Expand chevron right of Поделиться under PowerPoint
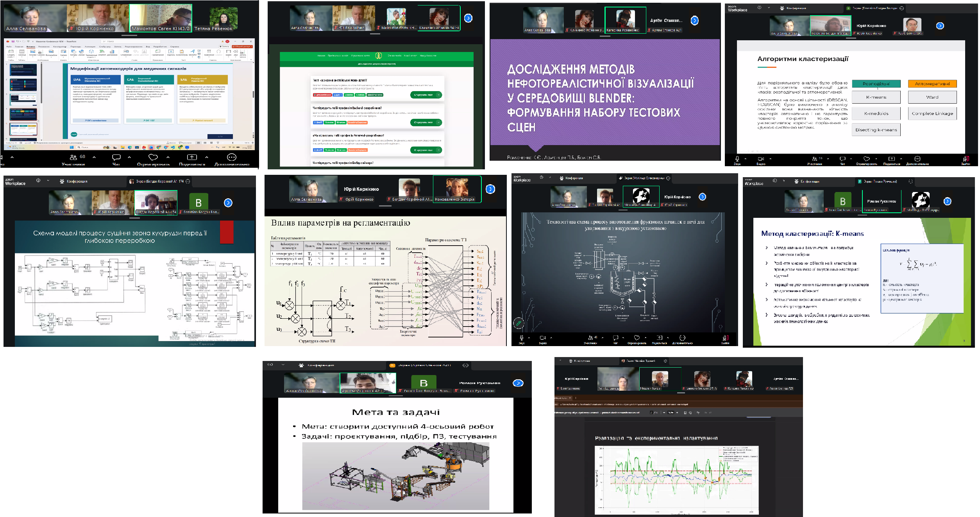This screenshot has height=517, width=980. pos(207,157)
